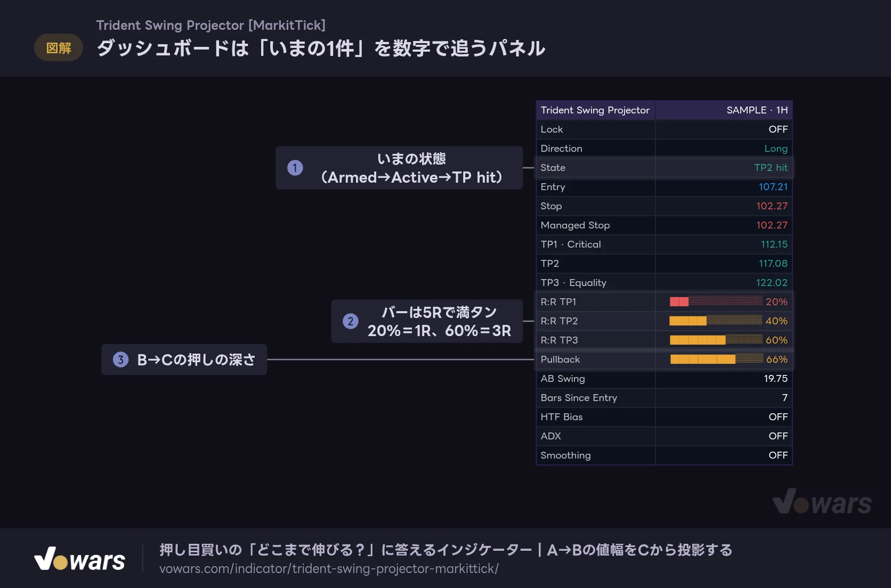Click the 60% label in R:R TP3
The image size is (891, 588).
776,340
